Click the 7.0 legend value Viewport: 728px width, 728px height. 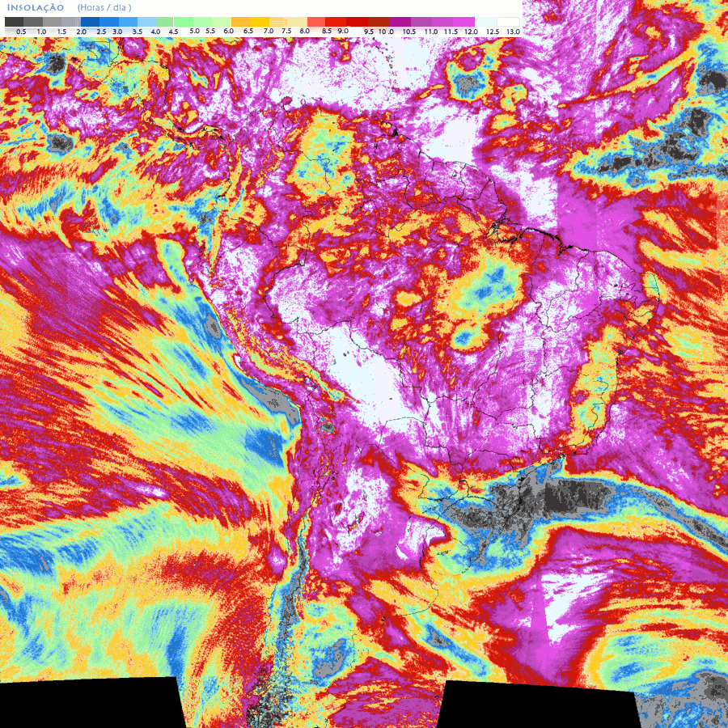pyautogui.click(x=269, y=31)
